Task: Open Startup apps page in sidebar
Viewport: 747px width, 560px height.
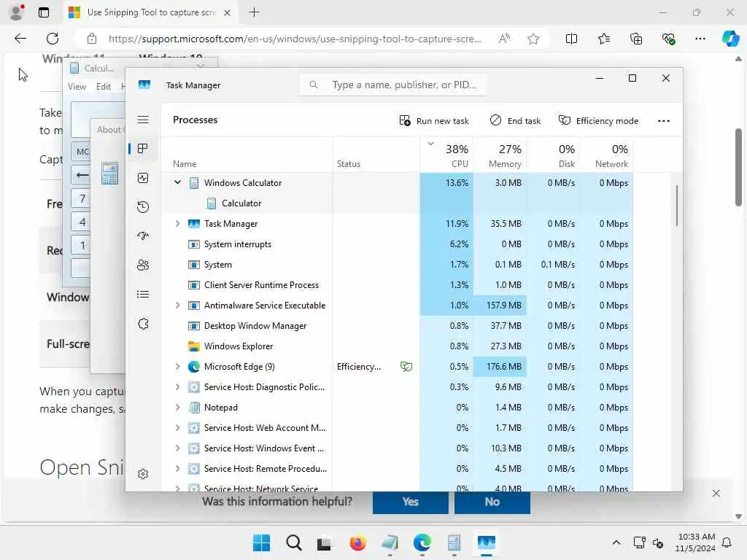Action: (x=143, y=236)
